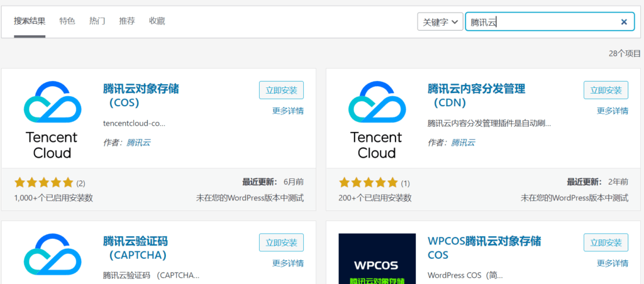The width and height of the screenshot is (644, 284).
Task: Clear the search field with the X icon
Action: (x=624, y=22)
